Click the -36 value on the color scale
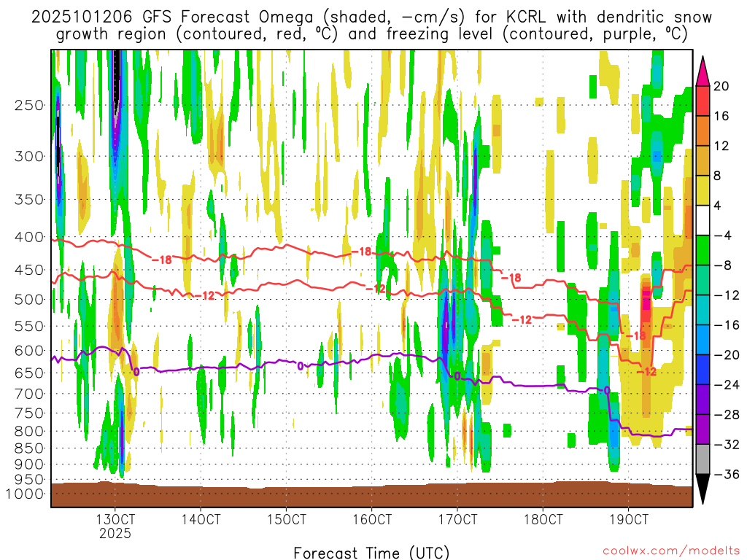The width and height of the screenshot is (747, 560). pyautogui.click(x=726, y=475)
